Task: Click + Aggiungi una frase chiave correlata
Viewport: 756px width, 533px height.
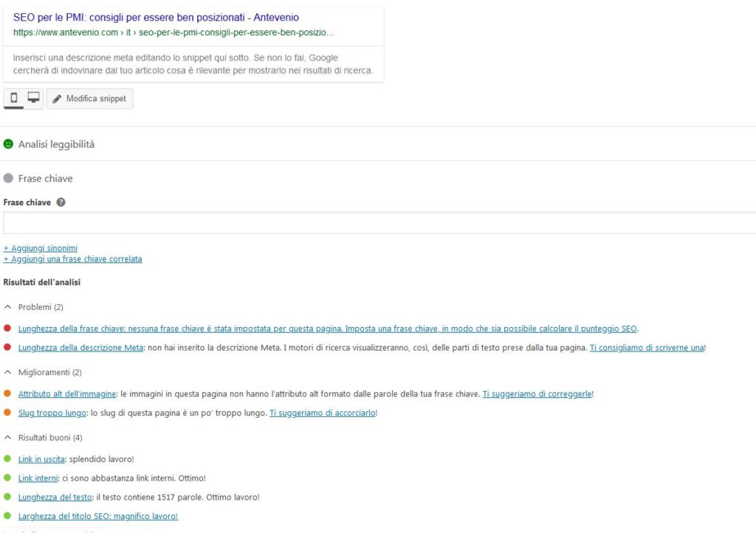Action: click(73, 259)
